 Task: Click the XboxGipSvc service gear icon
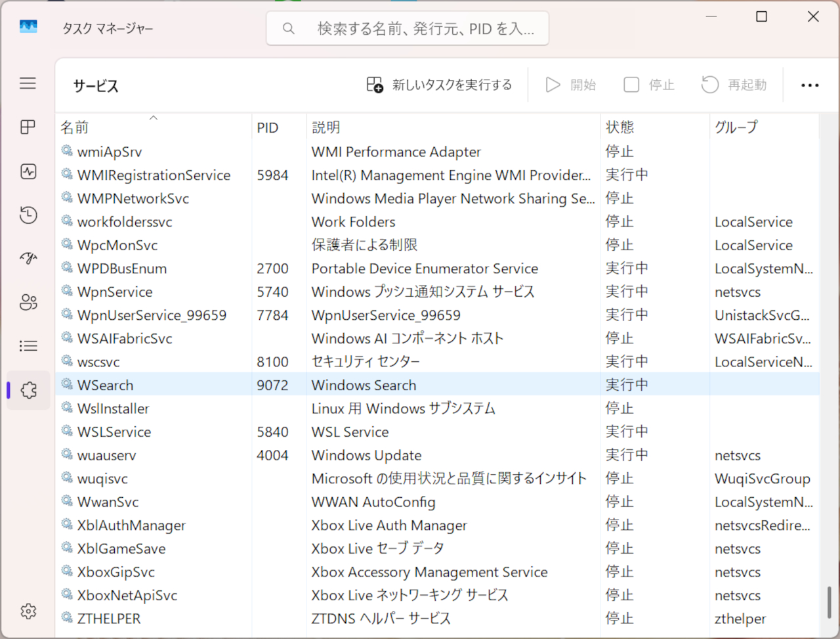[67, 571]
